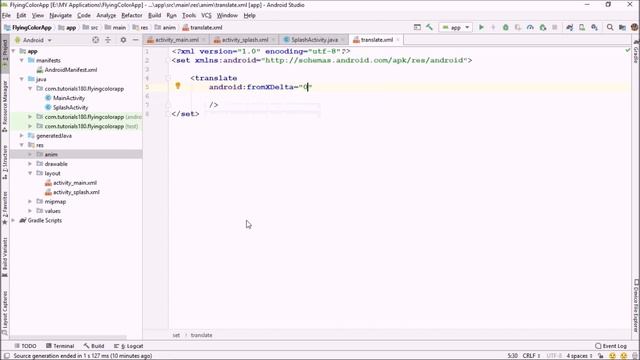Click the Debug app bug icon
The width and height of the screenshot is (640, 360).
click(506, 27)
